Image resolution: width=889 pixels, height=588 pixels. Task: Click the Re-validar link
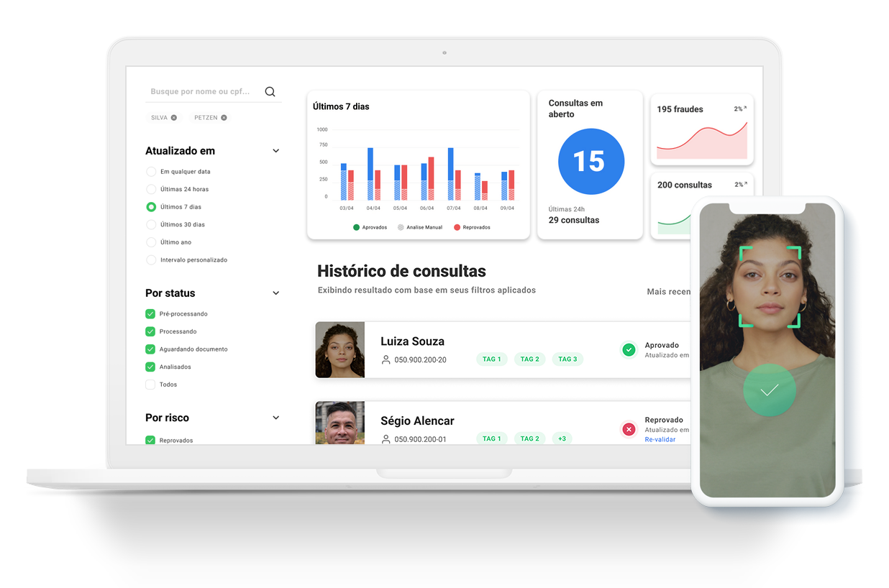[x=660, y=439]
